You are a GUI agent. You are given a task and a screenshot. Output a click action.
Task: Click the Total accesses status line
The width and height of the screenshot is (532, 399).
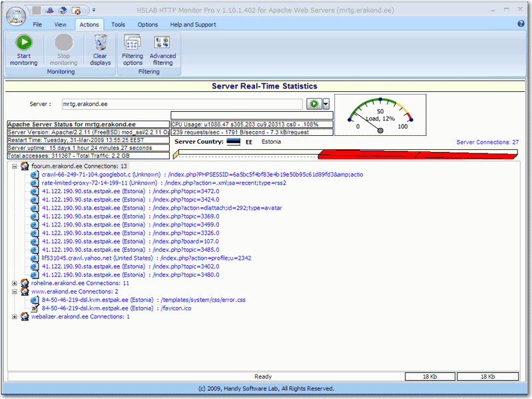click(88, 156)
